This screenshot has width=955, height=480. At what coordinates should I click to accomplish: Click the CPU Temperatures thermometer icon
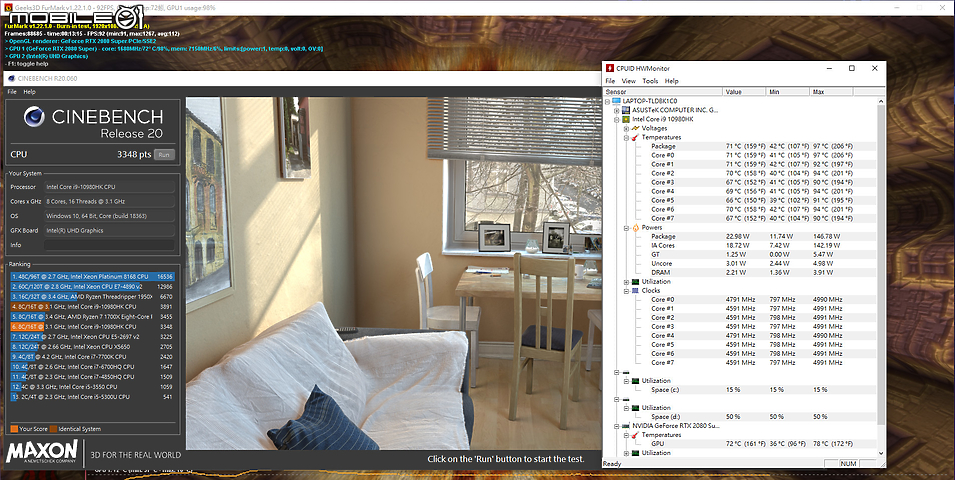coord(635,138)
